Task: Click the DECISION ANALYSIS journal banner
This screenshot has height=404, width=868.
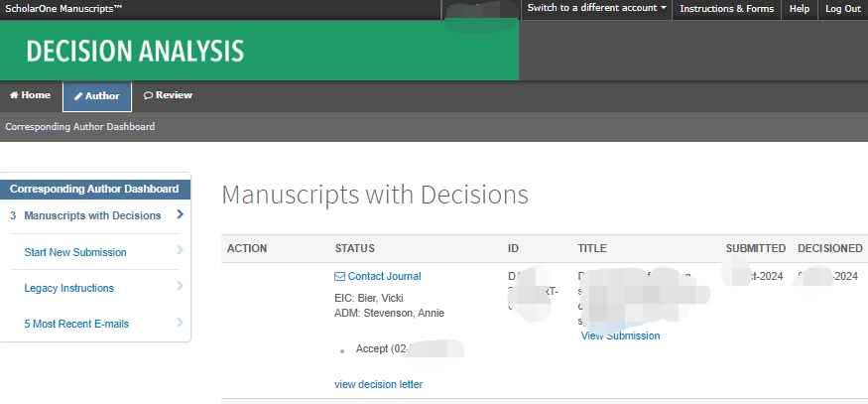Action: pyautogui.click(x=135, y=51)
